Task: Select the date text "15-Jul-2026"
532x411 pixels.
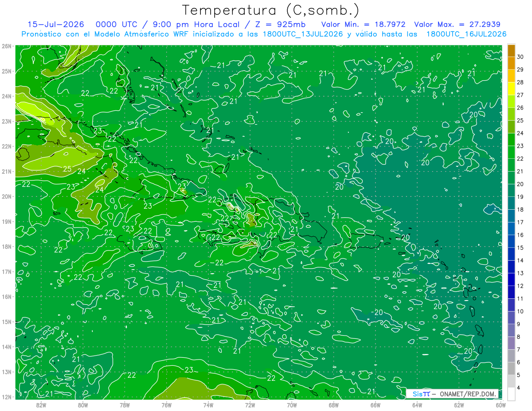Action: (x=55, y=24)
